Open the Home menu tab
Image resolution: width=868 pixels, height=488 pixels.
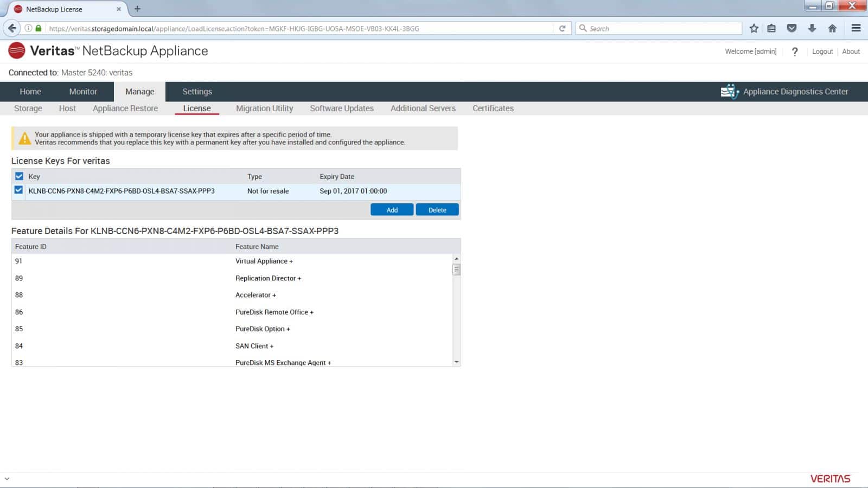pos(30,92)
